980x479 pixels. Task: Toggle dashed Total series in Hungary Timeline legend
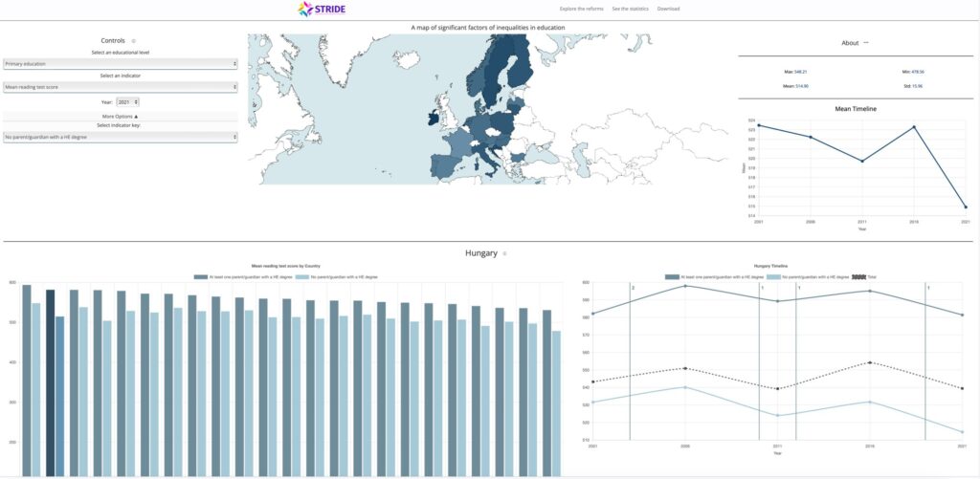click(x=864, y=276)
